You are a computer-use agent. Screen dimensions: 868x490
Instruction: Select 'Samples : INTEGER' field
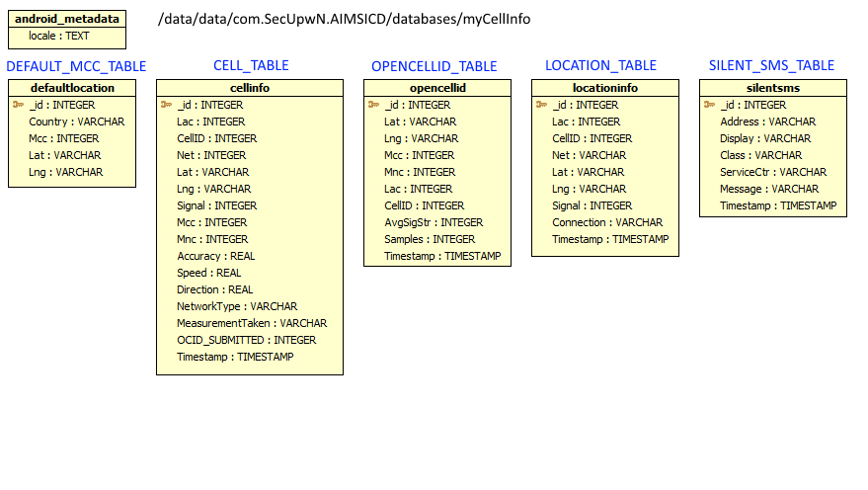tap(430, 239)
